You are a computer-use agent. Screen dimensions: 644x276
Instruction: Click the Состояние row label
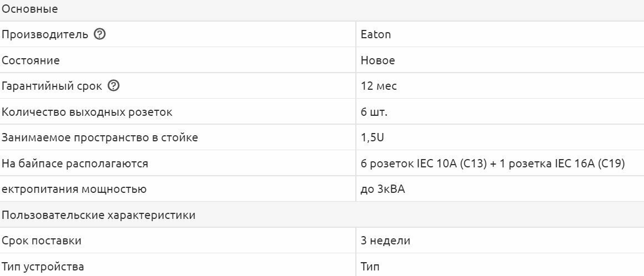pyautogui.click(x=31, y=60)
